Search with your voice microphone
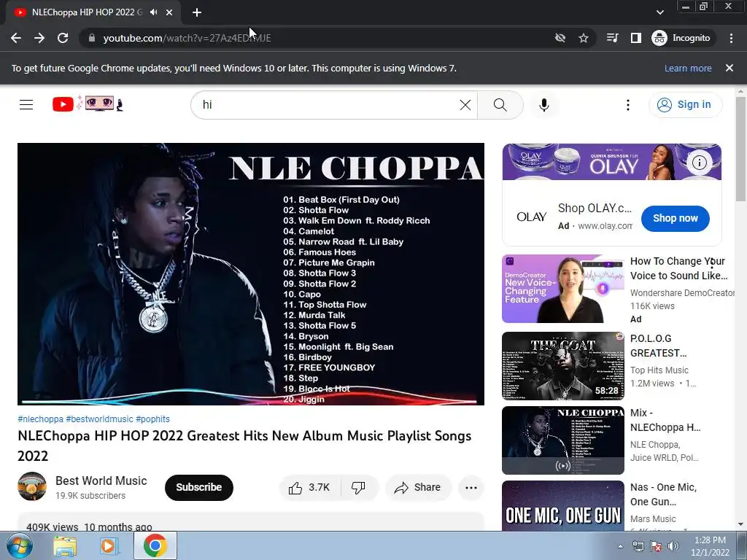 [x=544, y=105]
